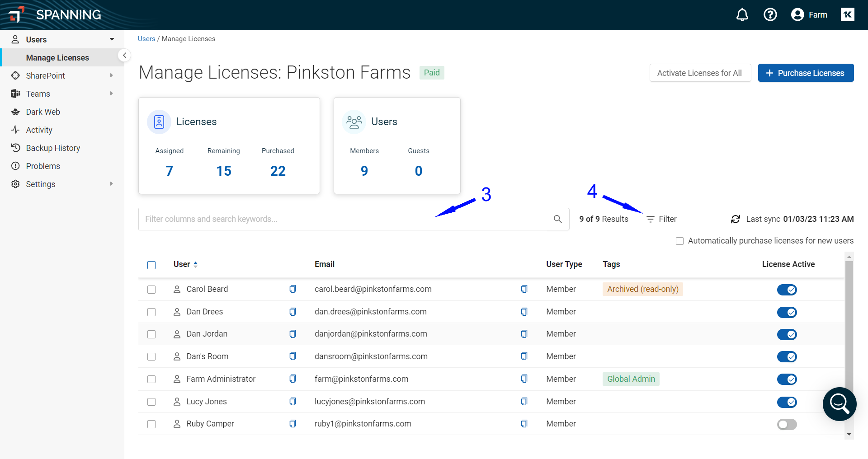The image size is (868, 459).
Task: Check the select-all checkbox in table header
Action: [151, 265]
